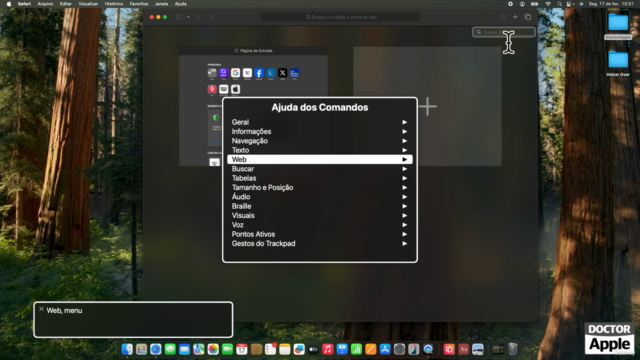Open Mail from the Dock
The width and height of the screenshot is (640, 360).
(x=184, y=349)
